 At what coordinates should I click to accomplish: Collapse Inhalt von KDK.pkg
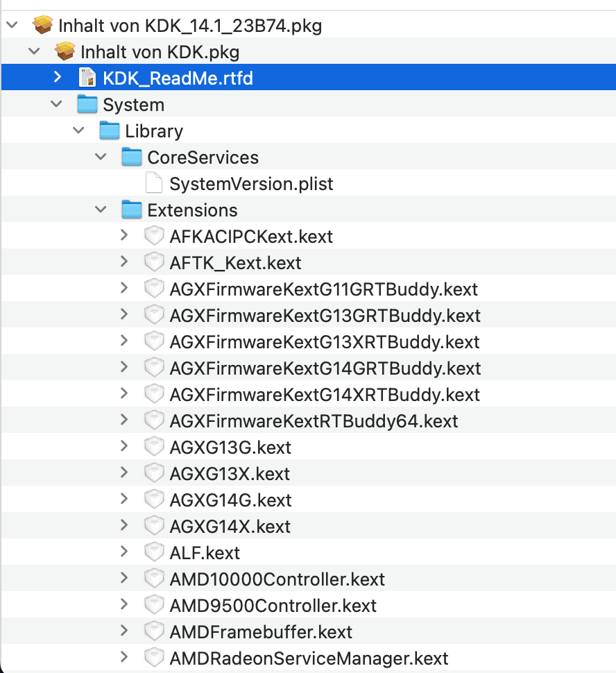click(34, 51)
